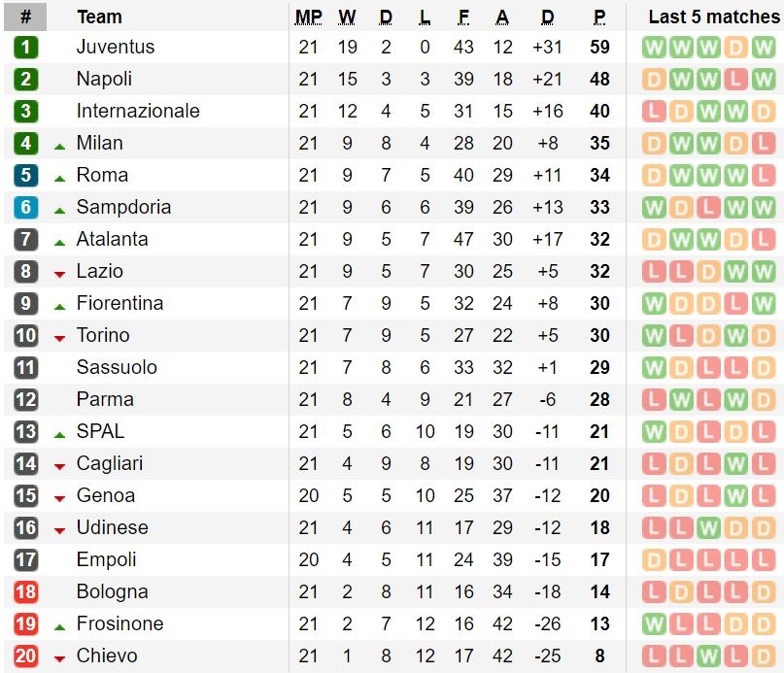Click the blue position 6 badge
Viewport: 784px width, 673px height.
pyautogui.click(x=26, y=207)
